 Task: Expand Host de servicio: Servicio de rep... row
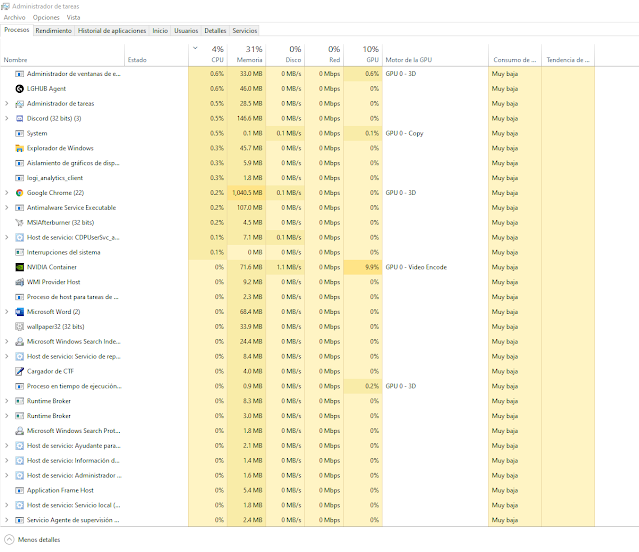click(7, 356)
